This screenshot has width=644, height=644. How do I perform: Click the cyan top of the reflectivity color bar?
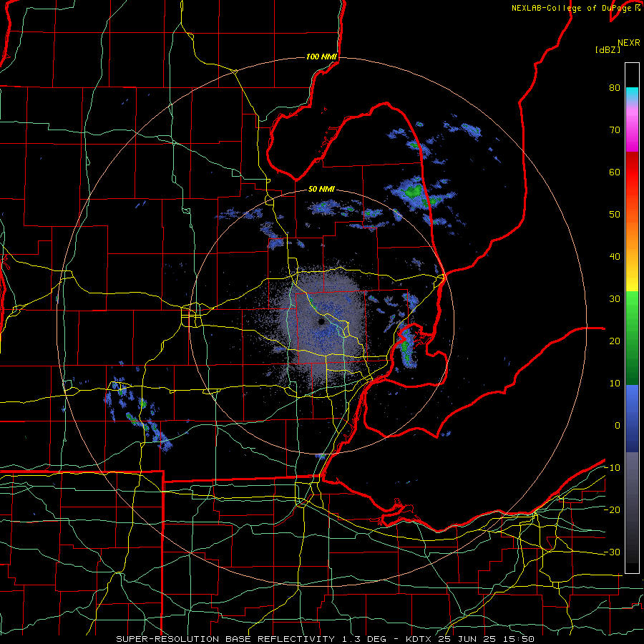(632, 94)
